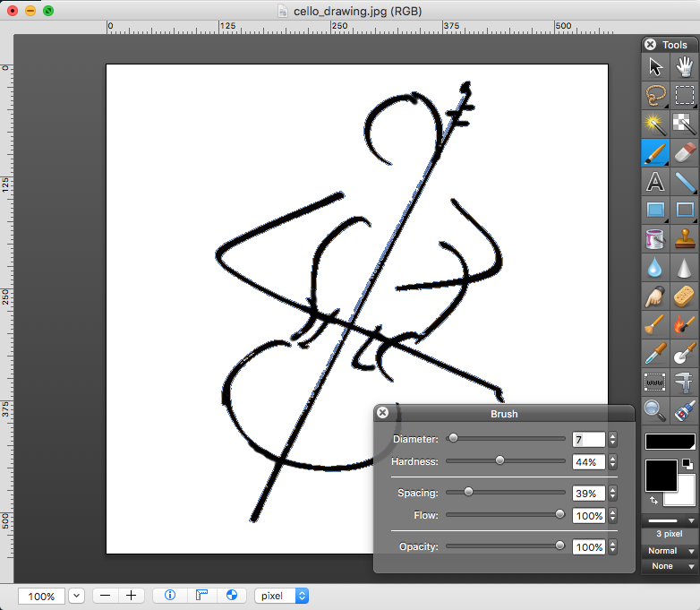
Task: Open the line width dropdown
Action: point(670,520)
